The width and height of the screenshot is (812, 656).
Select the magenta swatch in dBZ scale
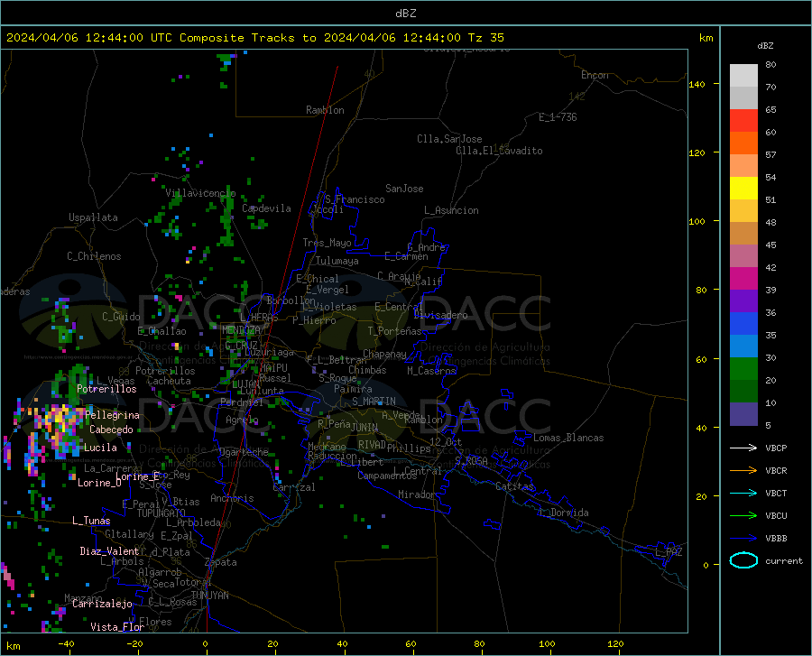743,279
